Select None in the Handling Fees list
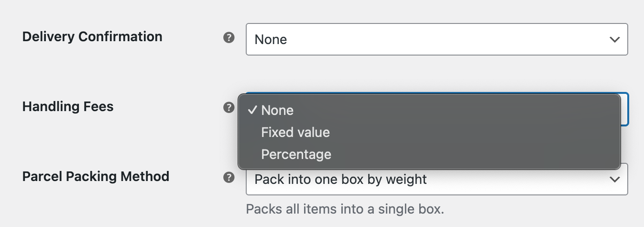Screen dimensions: 644x227 277,110
